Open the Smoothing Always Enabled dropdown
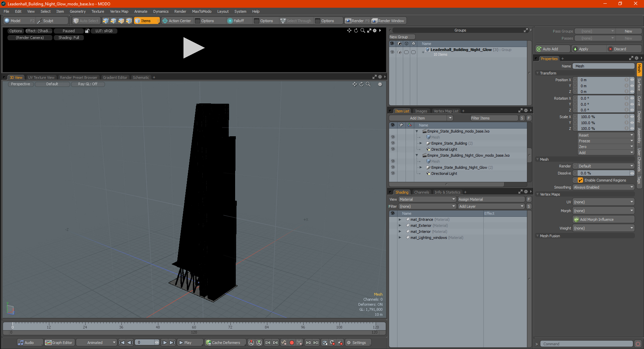Screen dimensions: 644x349 tap(603, 187)
